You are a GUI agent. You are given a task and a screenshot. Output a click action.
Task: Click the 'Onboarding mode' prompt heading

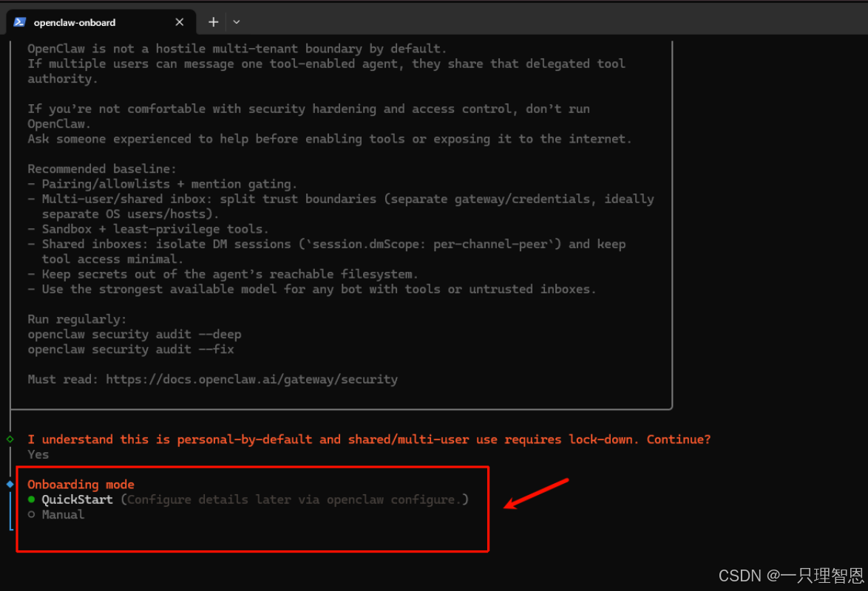pyautogui.click(x=81, y=485)
